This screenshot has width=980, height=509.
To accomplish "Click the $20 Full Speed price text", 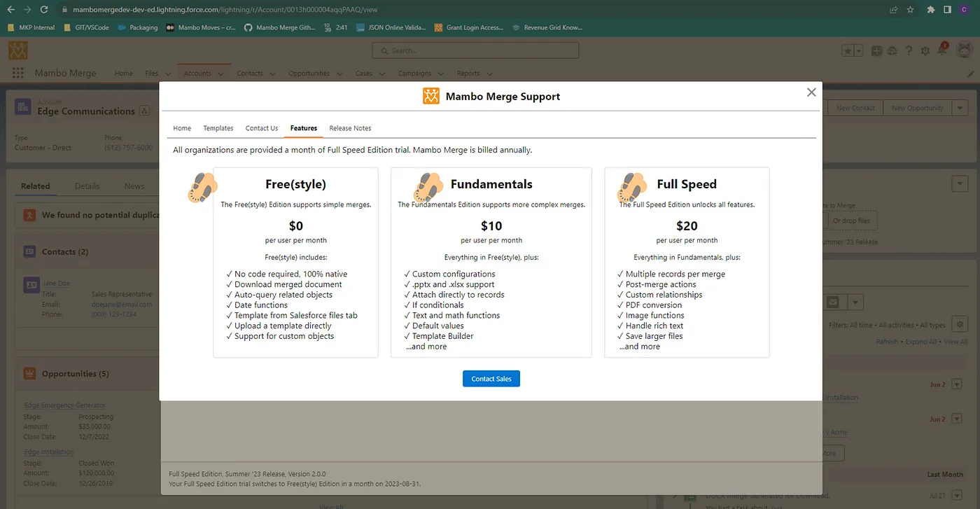I will click(x=687, y=225).
